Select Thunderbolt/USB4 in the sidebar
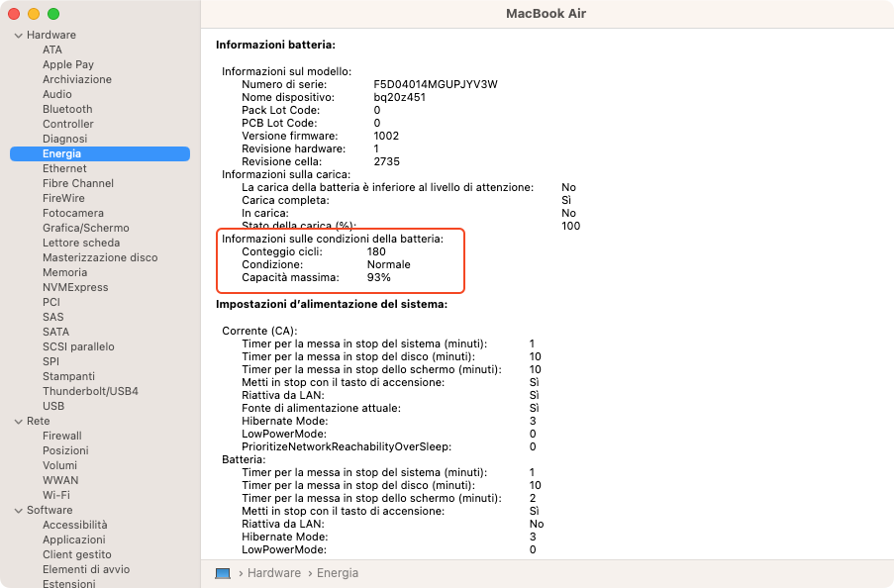 (90, 391)
